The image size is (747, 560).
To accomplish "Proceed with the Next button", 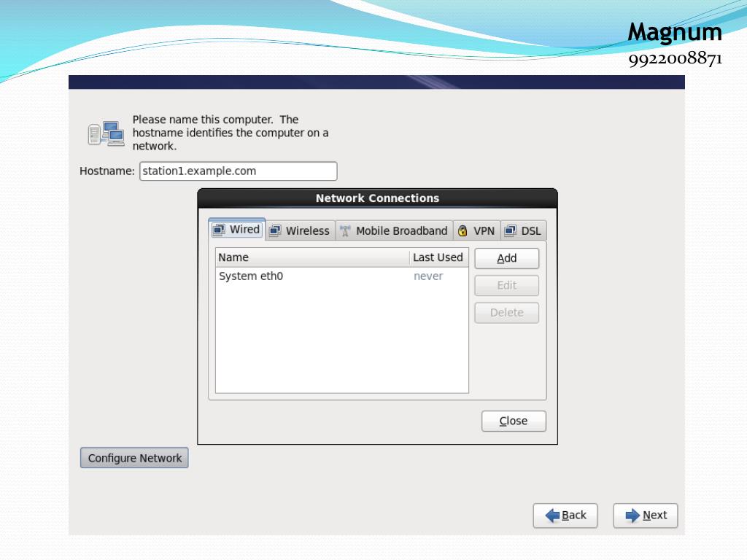I will tap(646, 516).
